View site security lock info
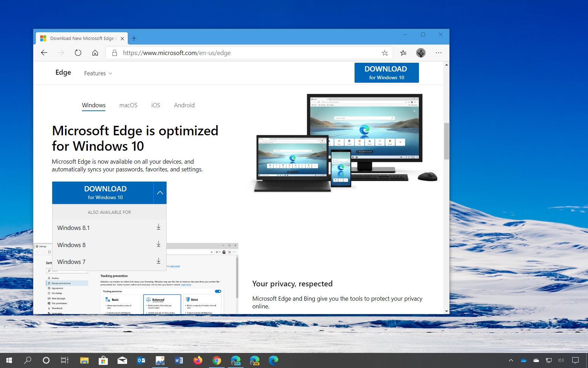The height and width of the screenshot is (368, 588). tap(114, 53)
